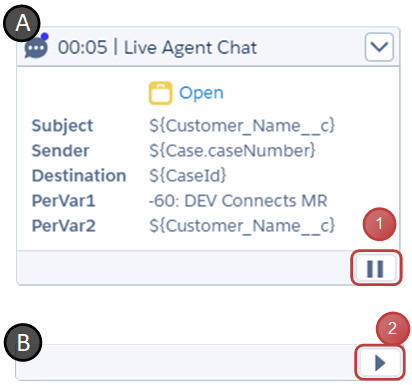Click the Live Agent Chat title text
This screenshot has height=385, width=412.
coord(191,48)
